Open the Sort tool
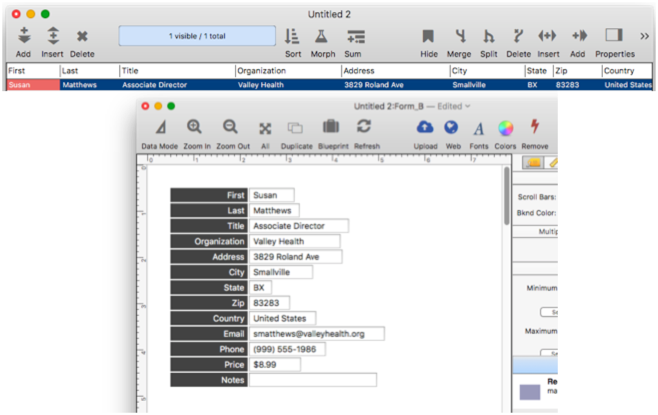Screen dimensions: 658x415 (292, 37)
